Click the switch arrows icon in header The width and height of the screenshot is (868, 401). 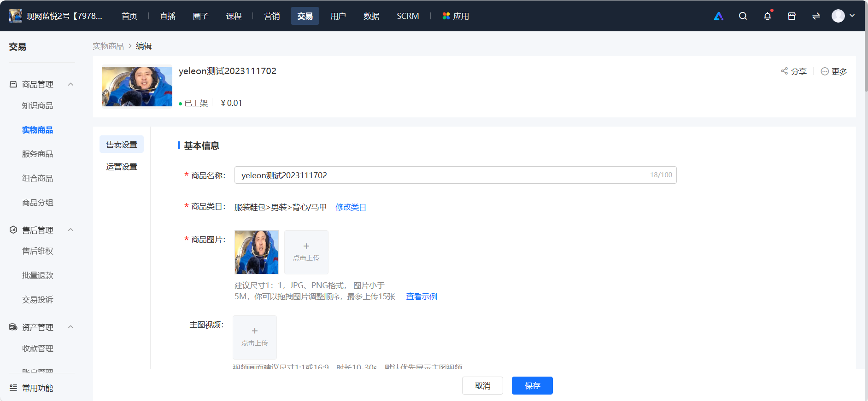point(816,16)
